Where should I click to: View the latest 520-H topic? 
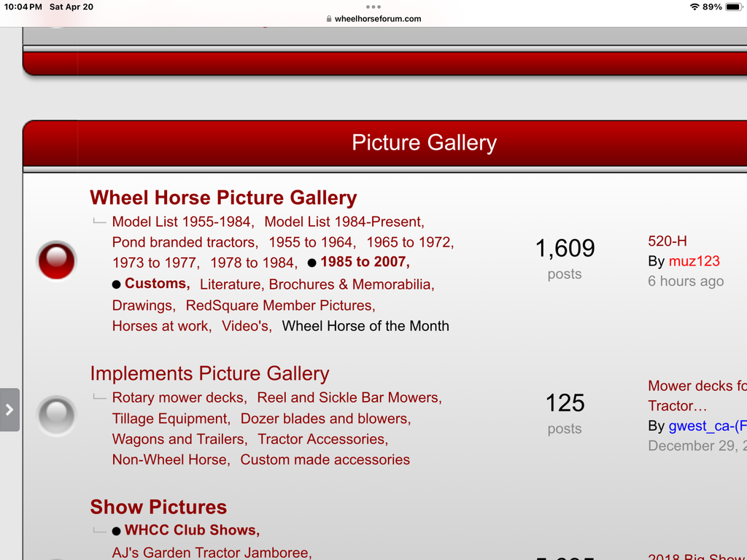(667, 241)
